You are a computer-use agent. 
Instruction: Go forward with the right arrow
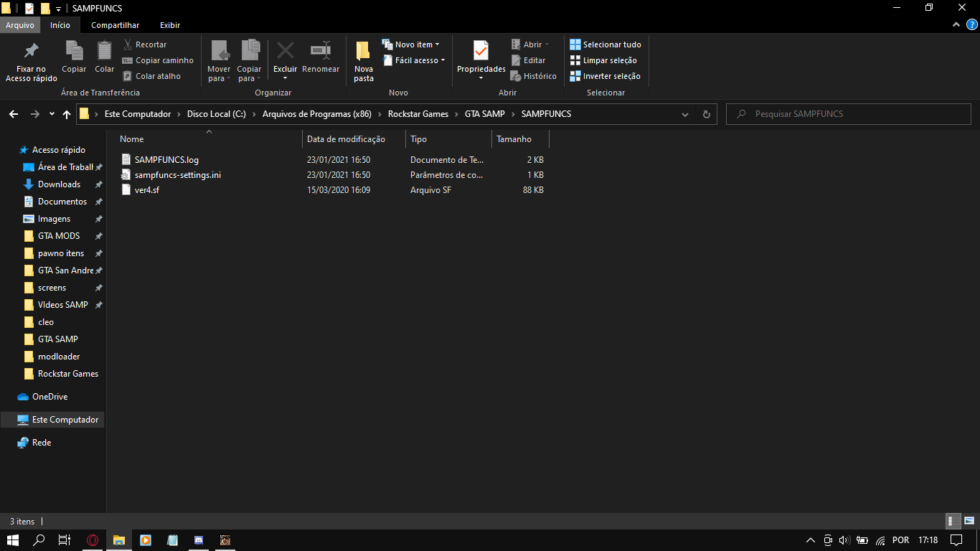tap(34, 114)
